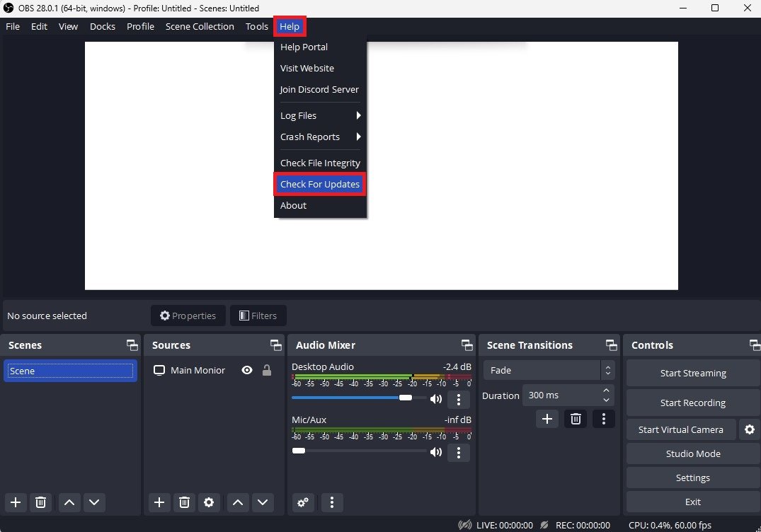Select Check For Updates menu item
This screenshot has height=532, width=761.
[x=320, y=184]
